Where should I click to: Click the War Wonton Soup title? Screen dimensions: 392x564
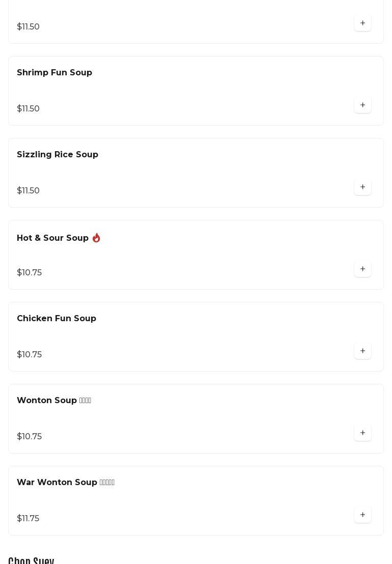pyautogui.click(x=57, y=483)
